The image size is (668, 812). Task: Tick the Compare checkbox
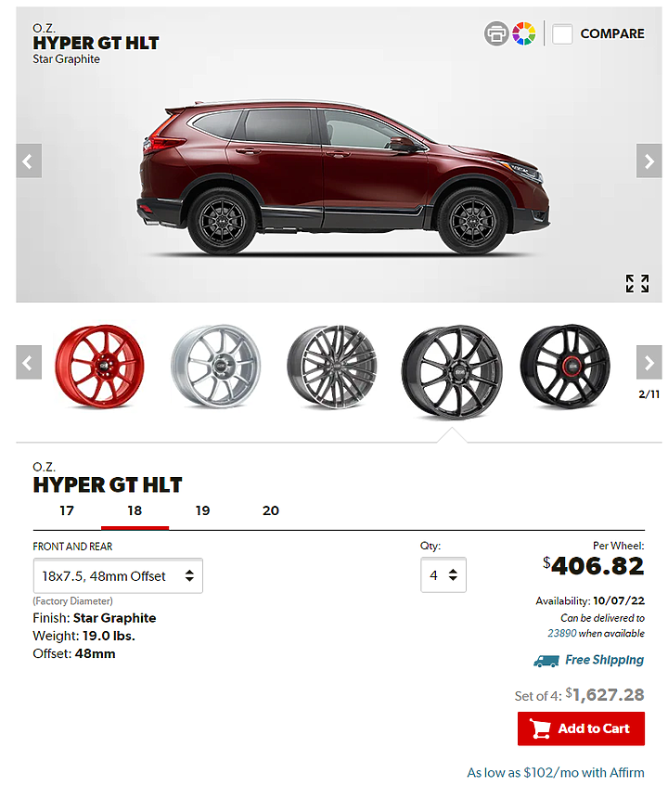(x=562, y=34)
